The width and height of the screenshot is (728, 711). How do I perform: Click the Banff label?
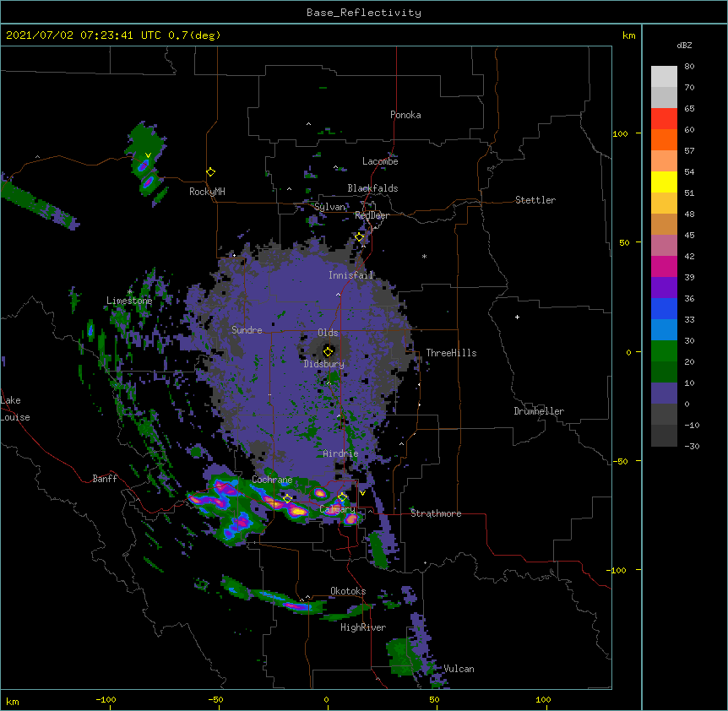coord(105,479)
